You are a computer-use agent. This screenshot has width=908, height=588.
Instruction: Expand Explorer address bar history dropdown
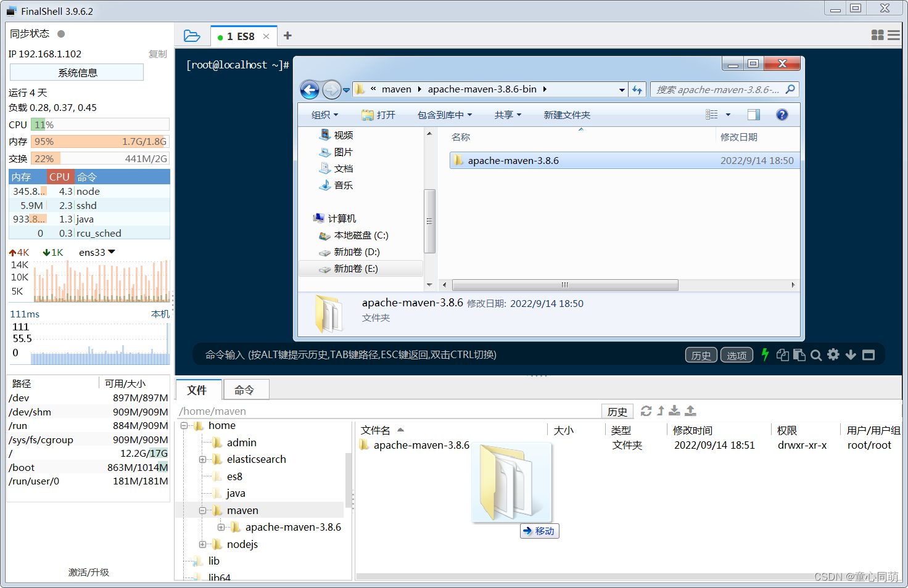tap(622, 90)
